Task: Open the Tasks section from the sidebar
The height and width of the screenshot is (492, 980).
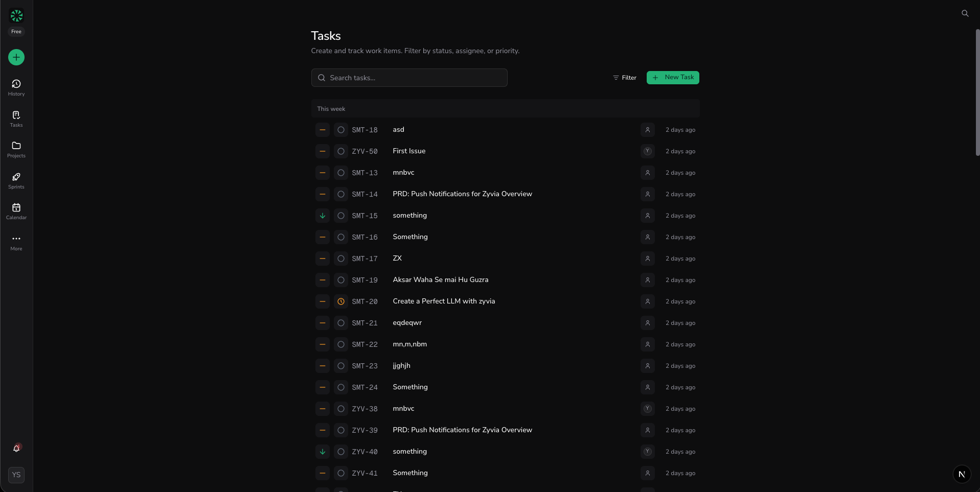Action: 16,118
